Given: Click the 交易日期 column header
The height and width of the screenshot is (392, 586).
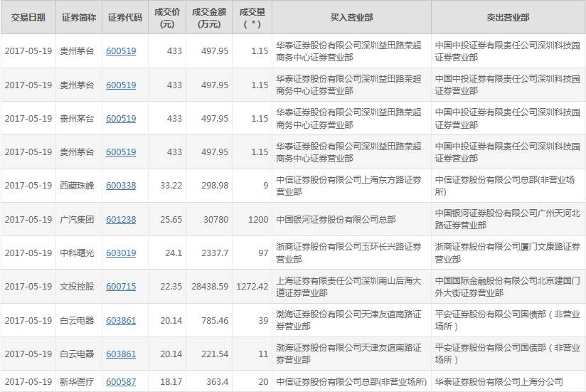Looking at the screenshot, I should pos(28,18).
